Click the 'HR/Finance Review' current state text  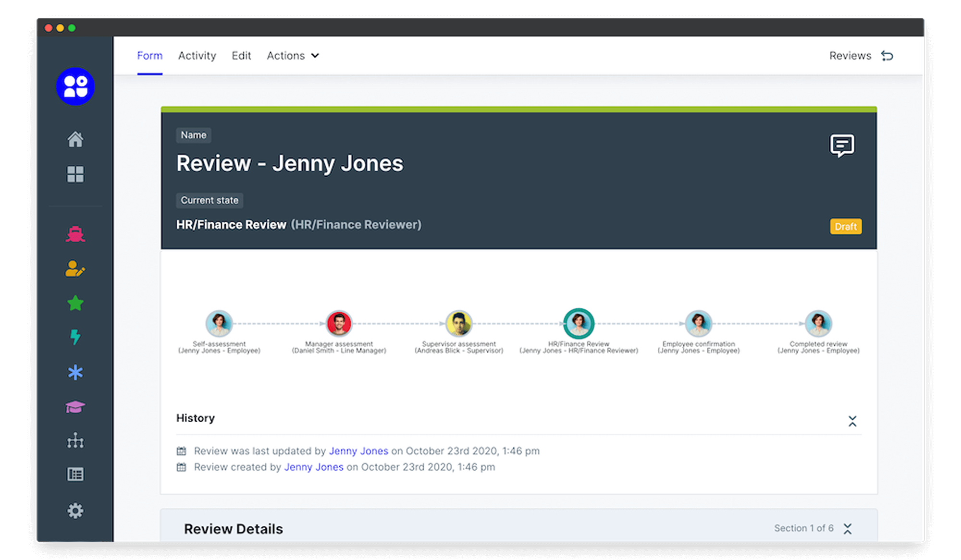(x=231, y=225)
